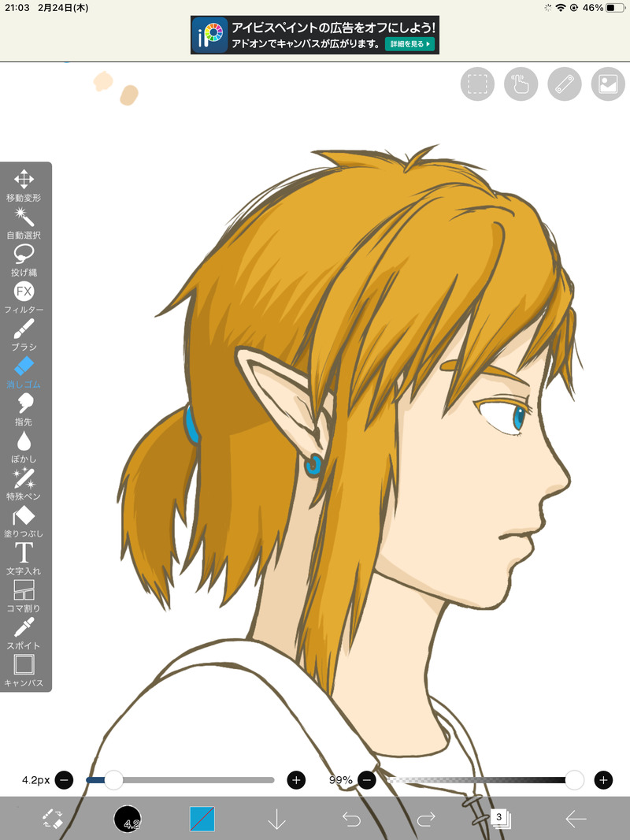Open the ruler tool button
The image size is (630, 840).
point(565,84)
